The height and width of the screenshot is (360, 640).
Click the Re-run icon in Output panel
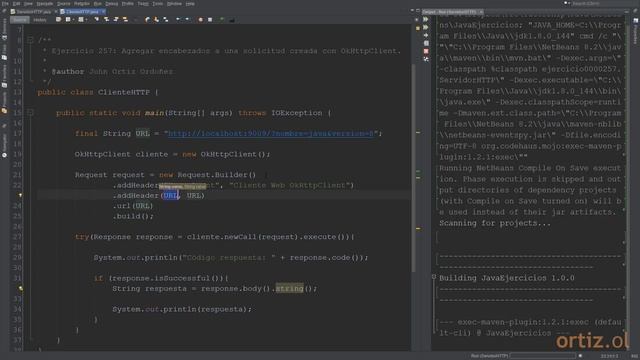[426, 19]
